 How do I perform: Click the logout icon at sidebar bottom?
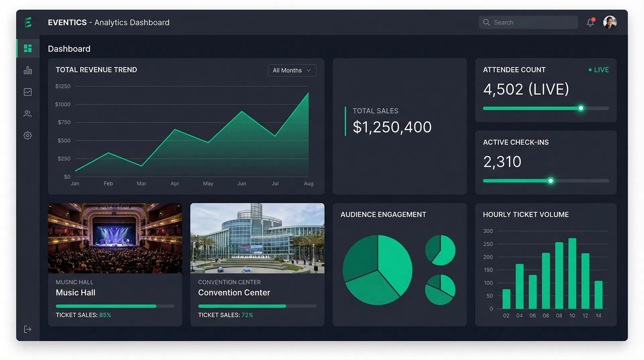click(28, 329)
